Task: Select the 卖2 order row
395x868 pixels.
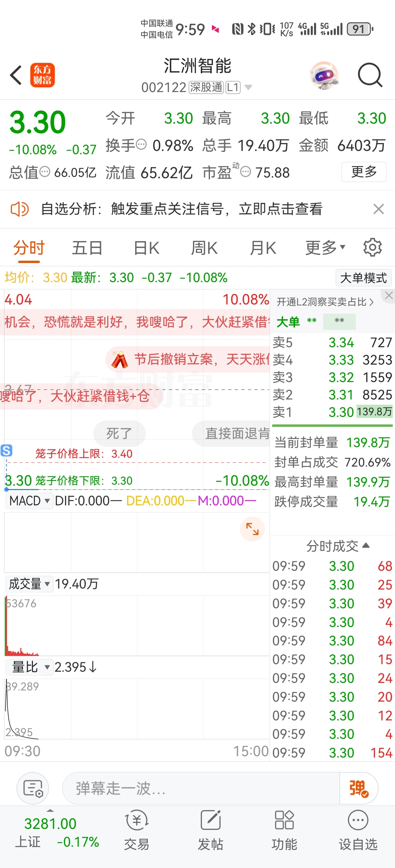Action: click(x=332, y=395)
